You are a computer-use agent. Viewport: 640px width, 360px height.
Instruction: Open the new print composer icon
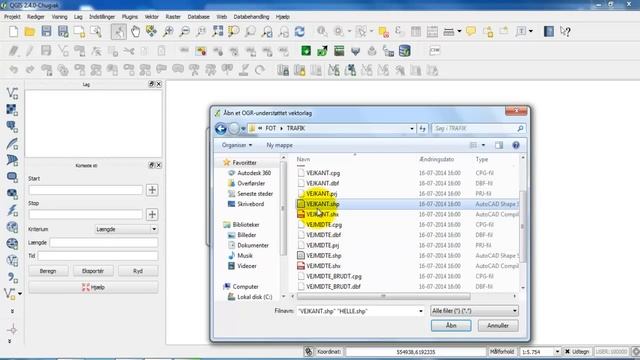tap(79, 31)
